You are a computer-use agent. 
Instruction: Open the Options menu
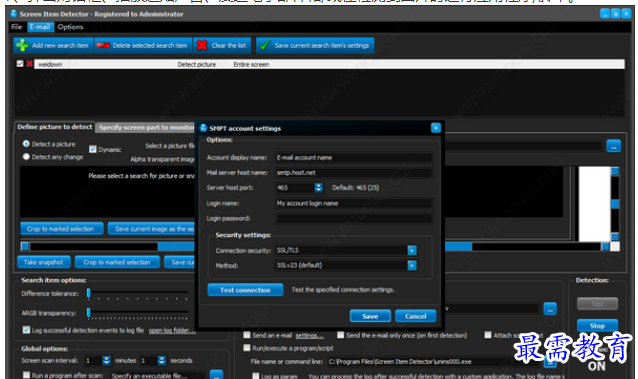(70, 27)
